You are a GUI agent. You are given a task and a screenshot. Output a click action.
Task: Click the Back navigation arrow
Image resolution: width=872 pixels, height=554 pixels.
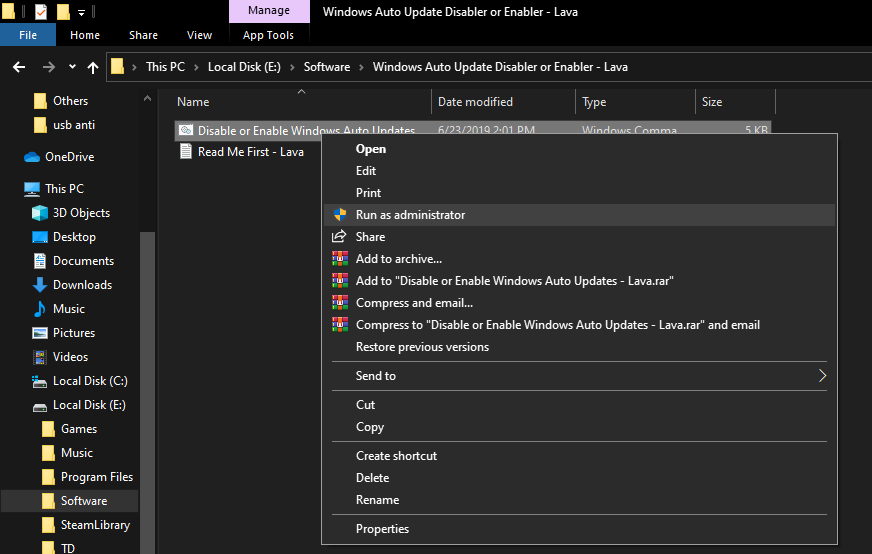pos(19,67)
